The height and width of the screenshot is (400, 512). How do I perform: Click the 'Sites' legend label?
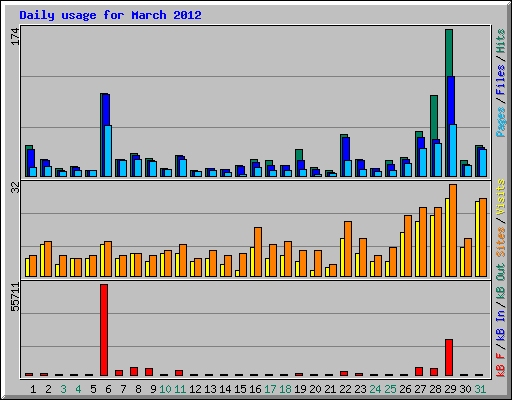[x=500, y=242]
